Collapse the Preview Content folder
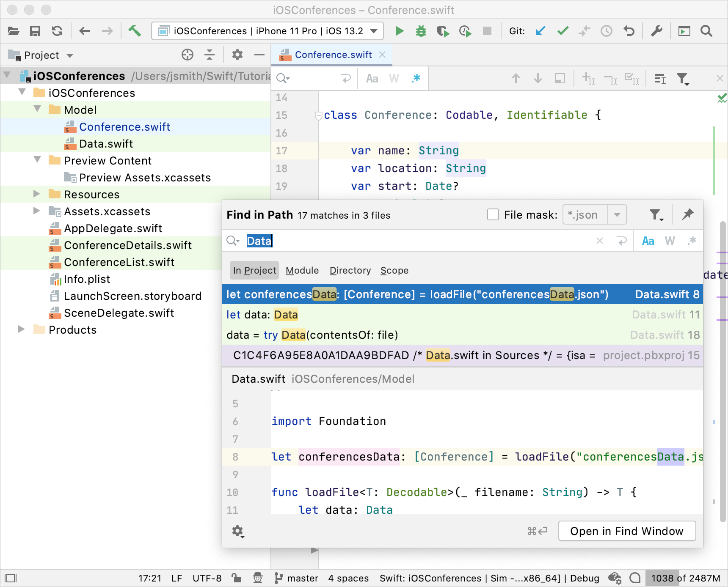The image size is (728, 587). pos(37,160)
